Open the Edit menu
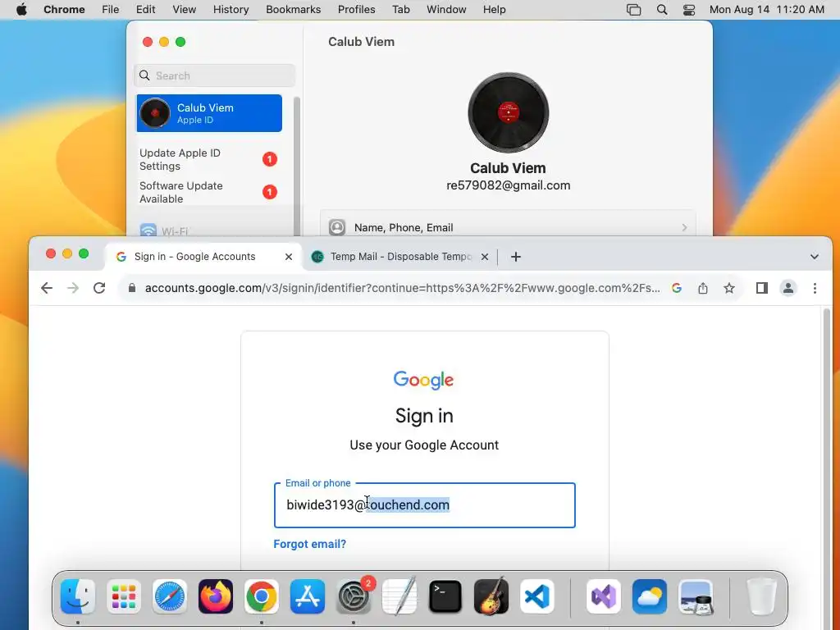 coord(145,10)
